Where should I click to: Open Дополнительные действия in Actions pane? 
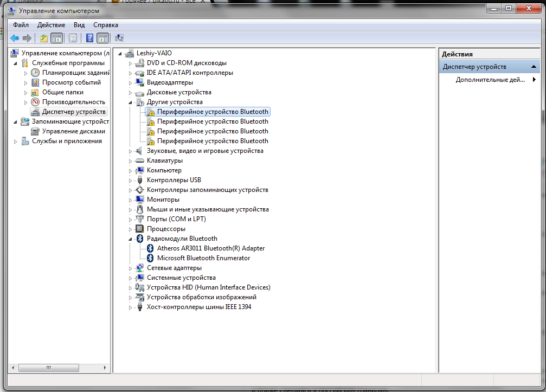tap(490, 80)
